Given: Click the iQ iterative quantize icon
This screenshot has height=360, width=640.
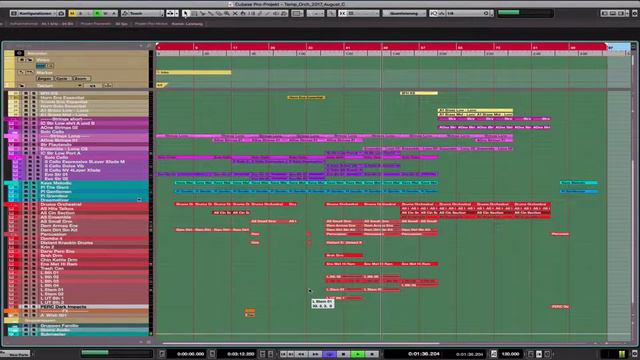Looking at the screenshot, I should point(433,13).
